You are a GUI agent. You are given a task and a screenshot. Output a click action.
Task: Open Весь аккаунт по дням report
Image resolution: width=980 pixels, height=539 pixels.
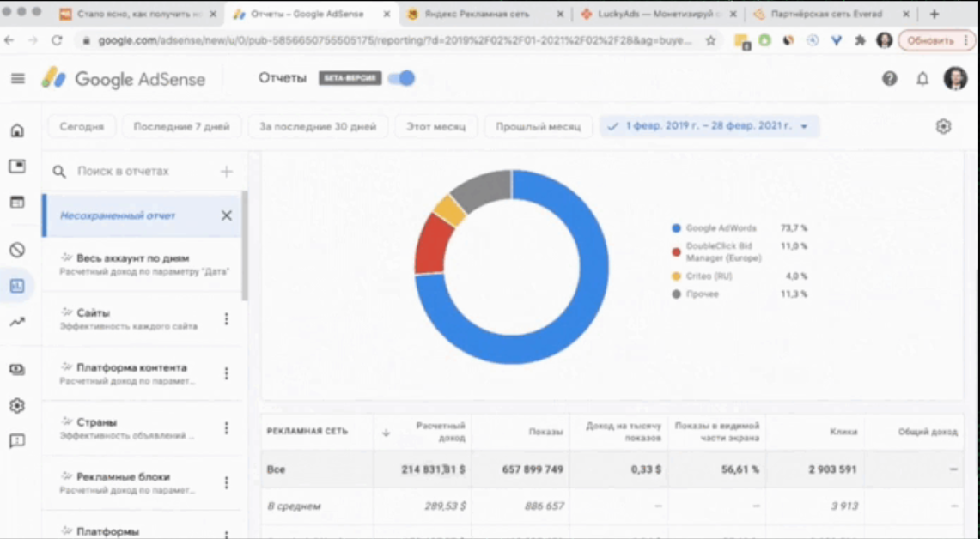(142, 264)
